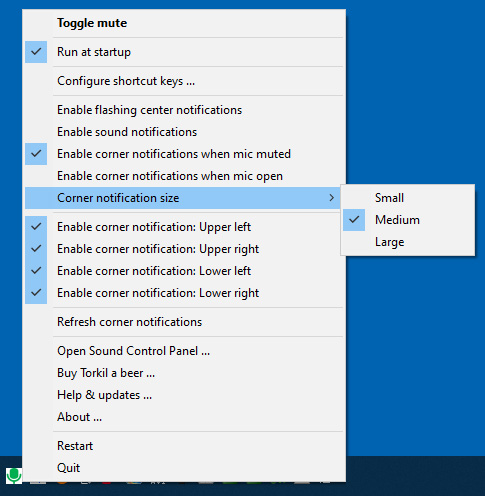Viewport: 485px width, 496px height.
Task: Click the green microphone tray icon
Action: (x=14, y=475)
